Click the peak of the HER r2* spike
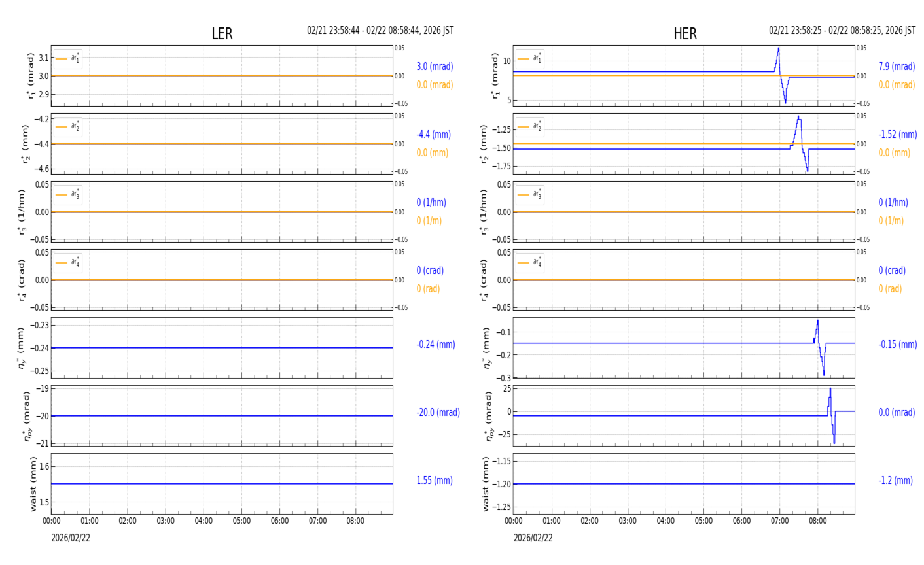The height and width of the screenshot is (565, 924). tap(798, 116)
